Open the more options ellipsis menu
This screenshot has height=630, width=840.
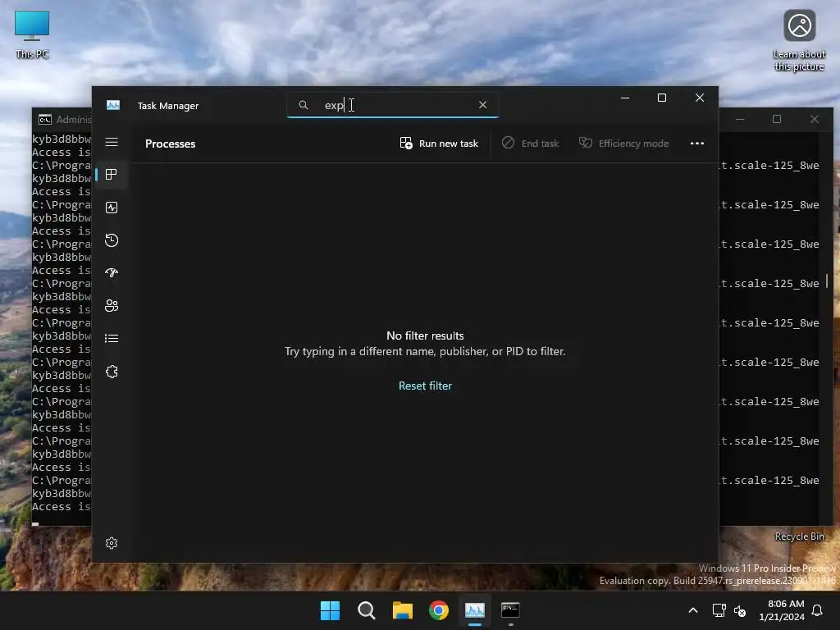point(697,144)
